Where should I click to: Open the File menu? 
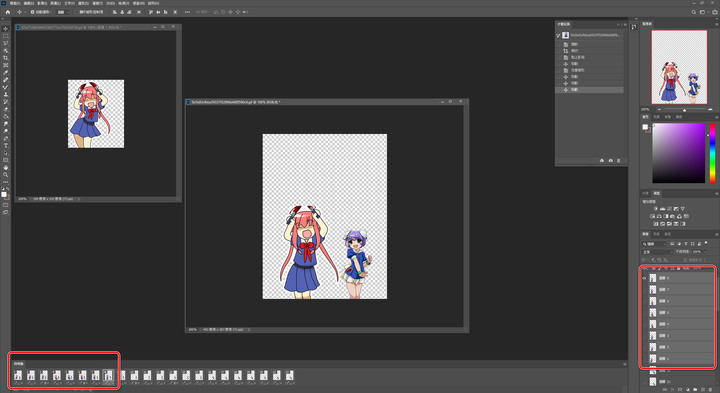(x=15, y=3)
